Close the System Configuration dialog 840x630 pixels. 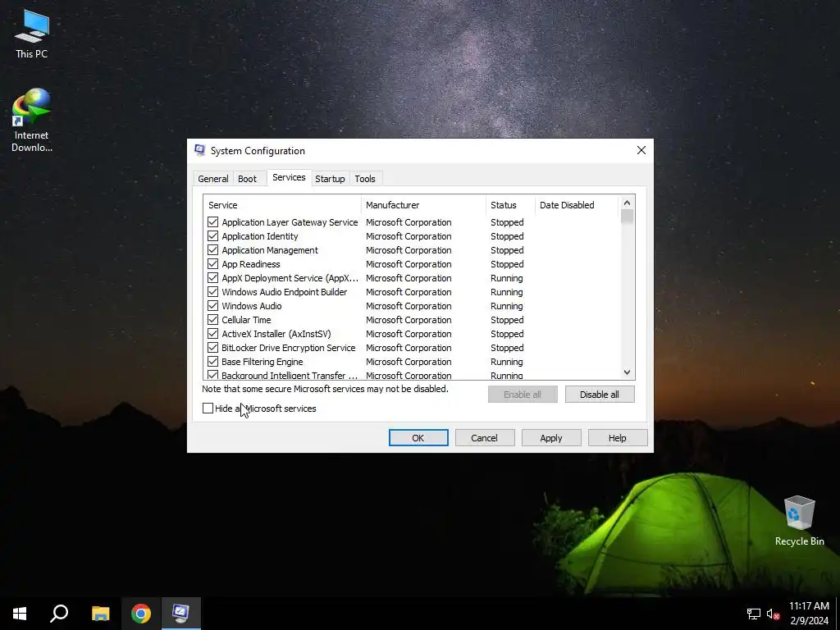[641, 151]
